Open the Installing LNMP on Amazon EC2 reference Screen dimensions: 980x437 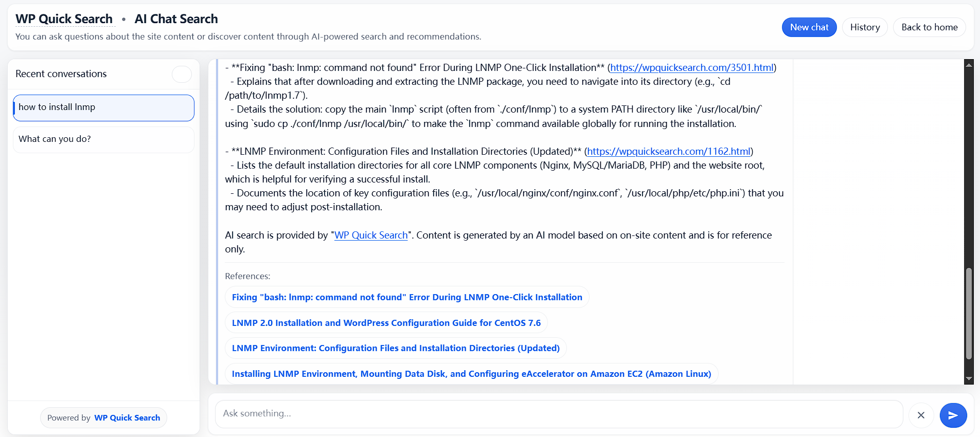tap(471, 374)
